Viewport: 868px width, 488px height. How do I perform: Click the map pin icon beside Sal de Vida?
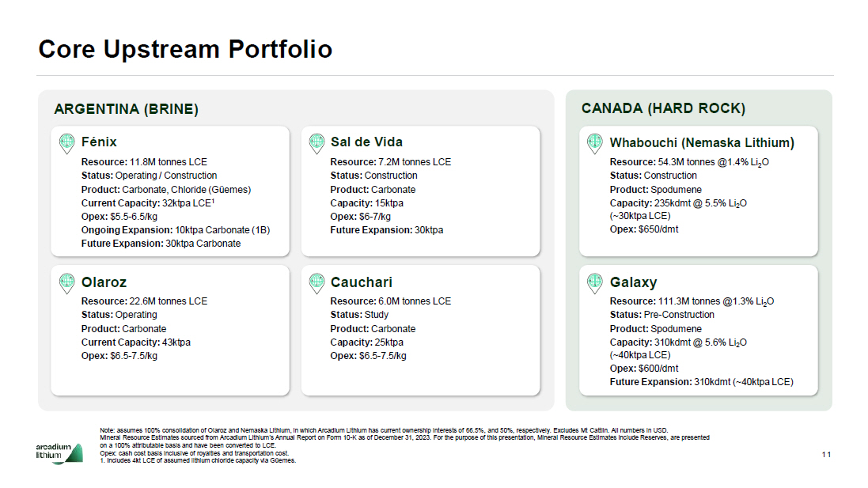(316, 143)
